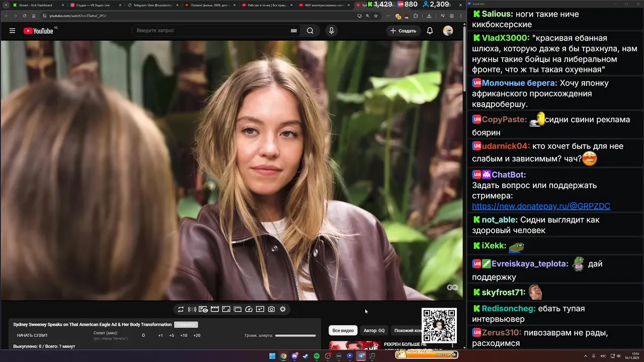This screenshot has height=362, width=644.
Task: Bookmark page with the star icon
Action: click(376, 16)
